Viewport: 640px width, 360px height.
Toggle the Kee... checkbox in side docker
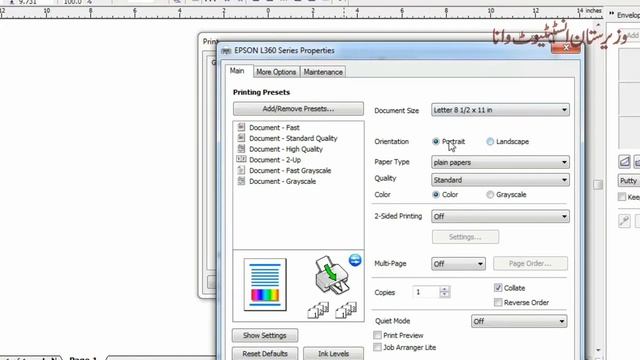(622, 197)
